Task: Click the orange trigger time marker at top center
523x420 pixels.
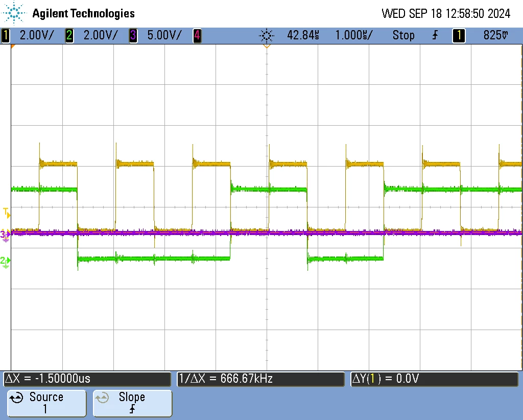Action: (x=267, y=46)
